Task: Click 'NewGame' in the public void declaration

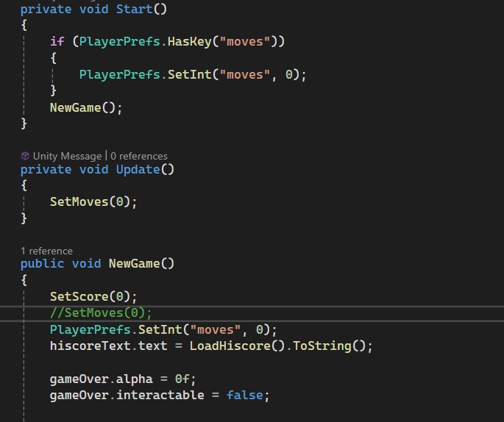Action: point(135,264)
